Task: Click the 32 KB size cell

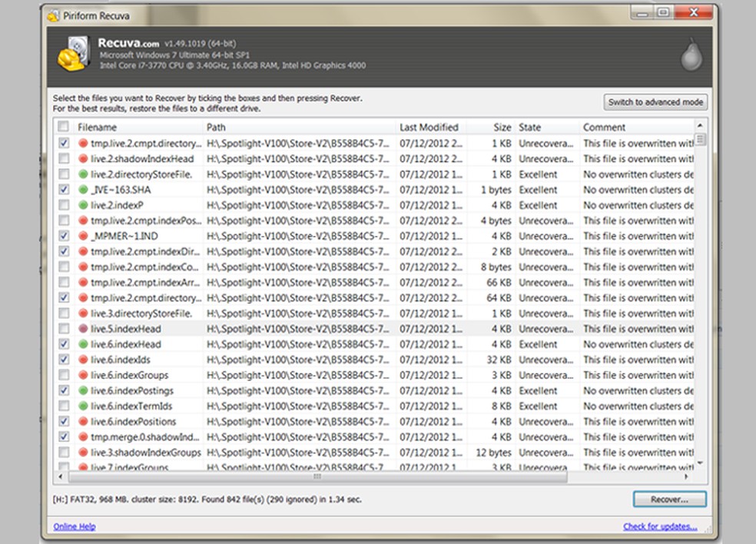Action: tap(499, 360)
